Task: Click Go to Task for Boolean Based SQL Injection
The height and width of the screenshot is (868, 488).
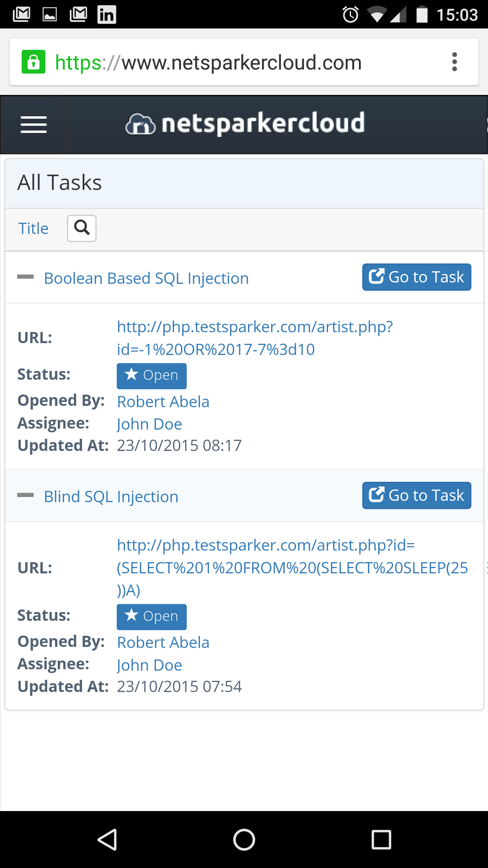Action: [416, 277]
